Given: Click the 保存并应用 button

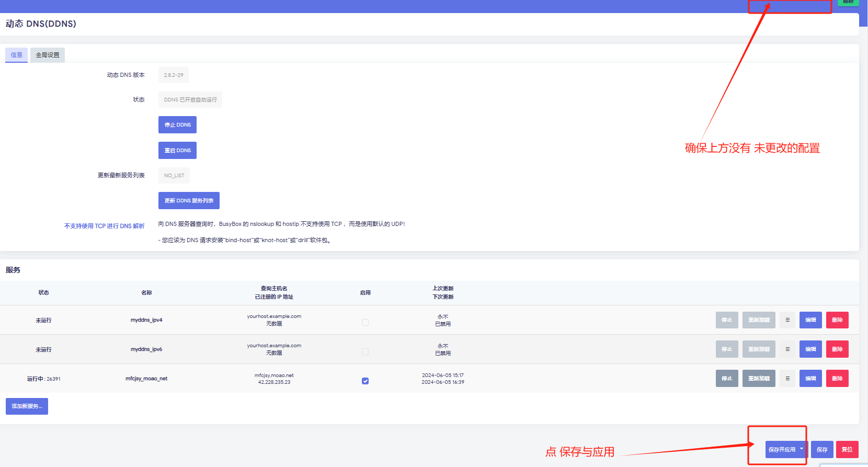Looking at the screenshot, I should tap(782, 450).
